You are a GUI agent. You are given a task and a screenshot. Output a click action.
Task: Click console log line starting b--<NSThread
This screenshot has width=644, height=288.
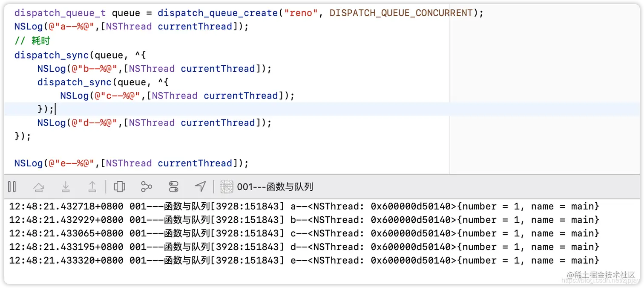(304, 220)
